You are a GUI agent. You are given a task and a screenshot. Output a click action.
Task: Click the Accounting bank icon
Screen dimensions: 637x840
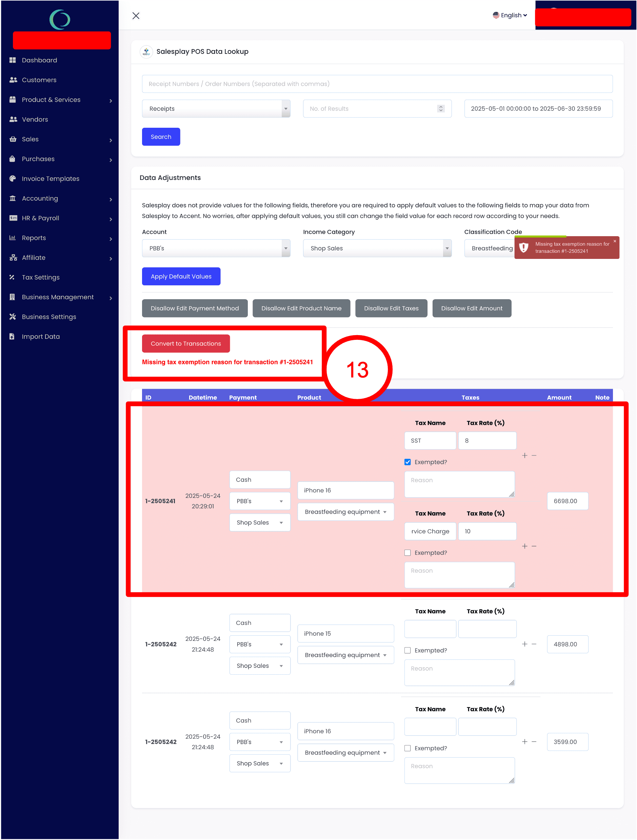pyautogui.click(x=13, y=198)
